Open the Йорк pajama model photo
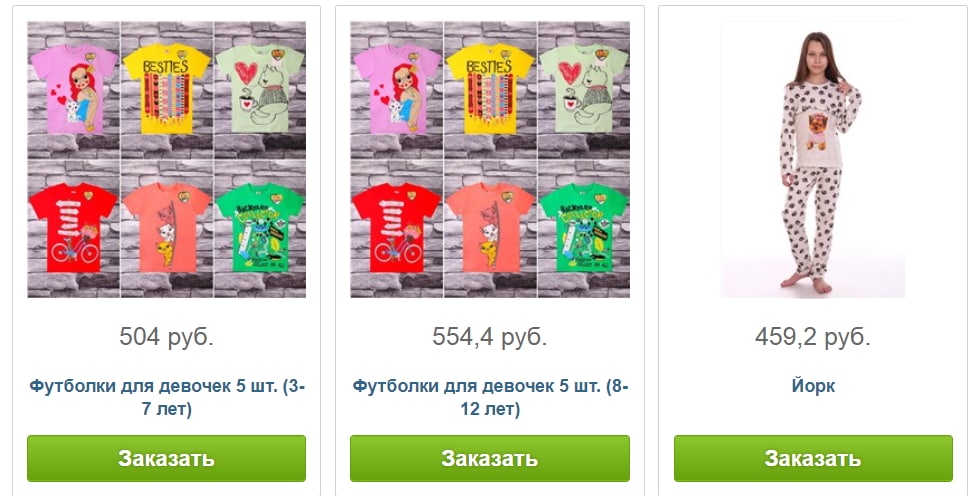This screenshot has height=496, width=969. (813, 159)
